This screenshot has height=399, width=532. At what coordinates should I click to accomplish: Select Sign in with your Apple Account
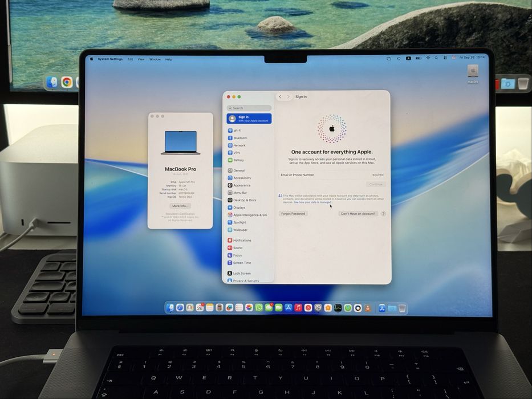coord(249,119)
